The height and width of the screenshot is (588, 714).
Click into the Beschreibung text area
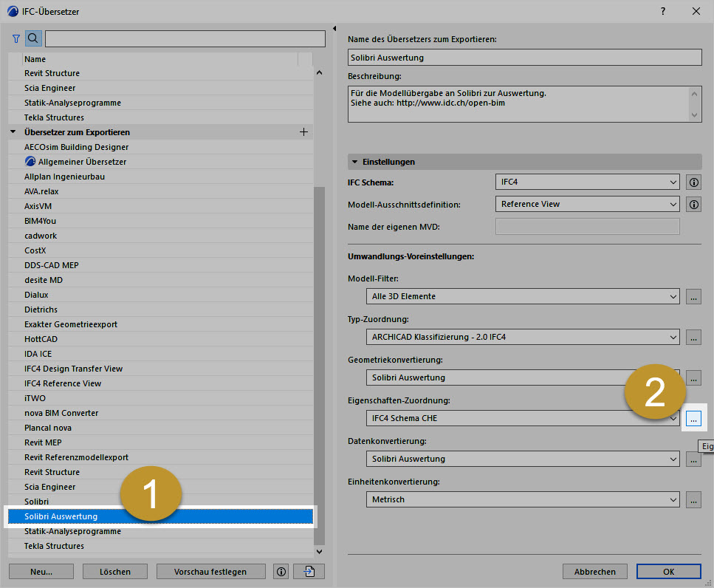[518, 104]
